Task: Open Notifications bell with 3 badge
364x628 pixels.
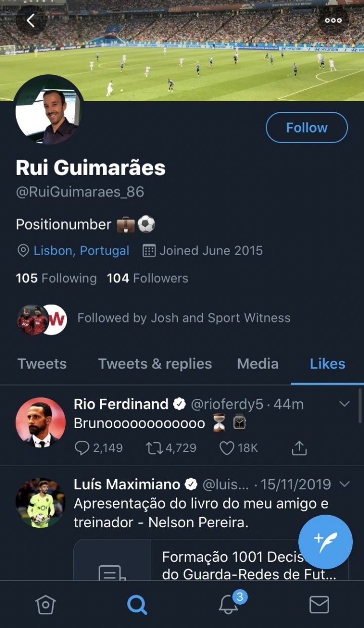Action: tap(229, 604)
